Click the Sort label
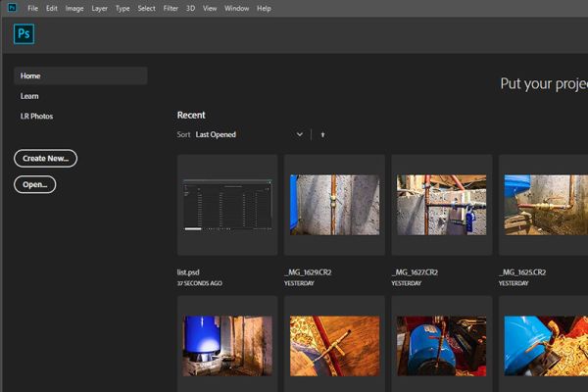The width and height of the screenshot is (588, 392). coord(183,134)
